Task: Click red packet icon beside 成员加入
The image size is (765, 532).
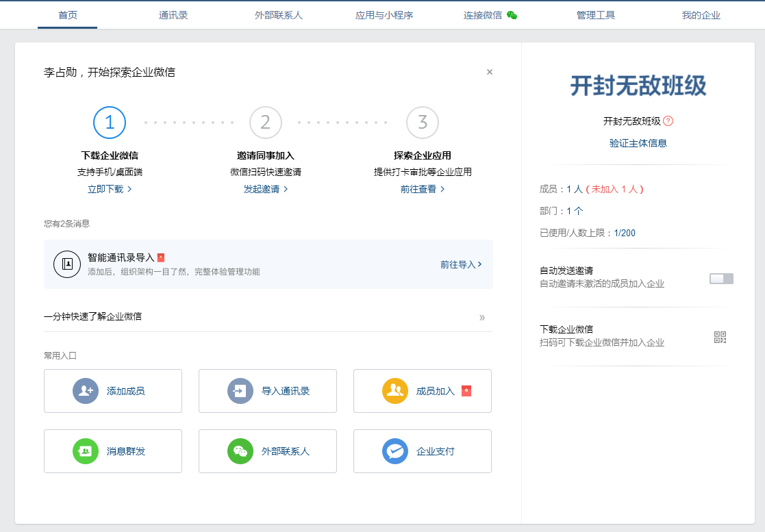Action: pos(466,391)
